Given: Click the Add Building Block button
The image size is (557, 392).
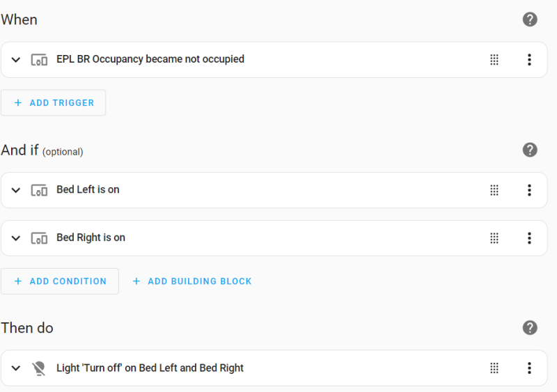Looking at the screenshot, I should click(192, 281).
